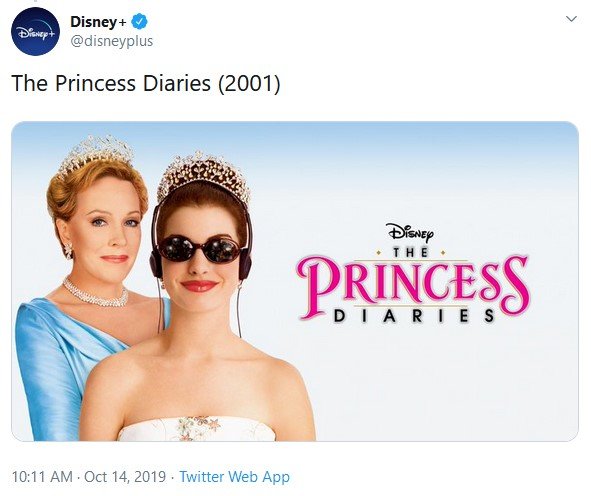Click the tiara of the woman in blue
591x496 pixels.
click(95, 155)
